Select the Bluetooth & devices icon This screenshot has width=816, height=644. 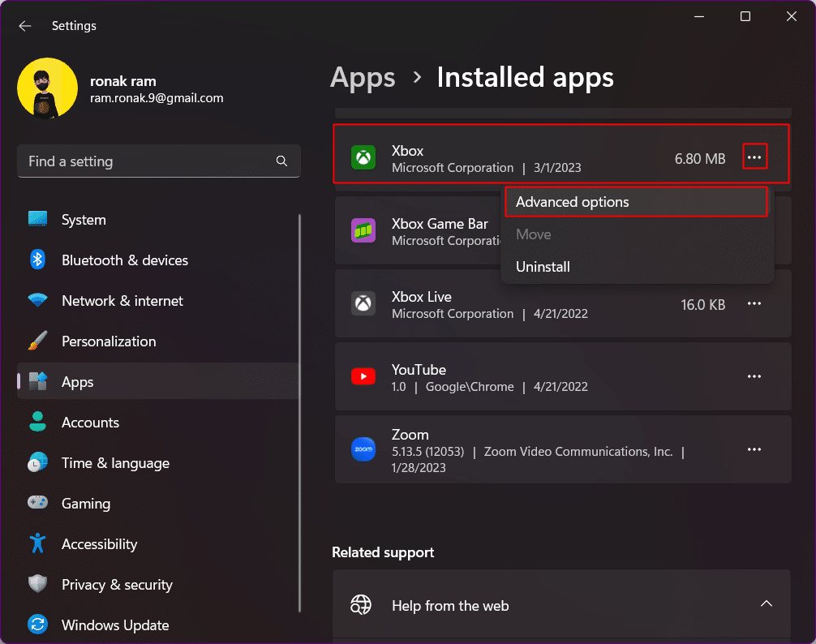[37, 260]
